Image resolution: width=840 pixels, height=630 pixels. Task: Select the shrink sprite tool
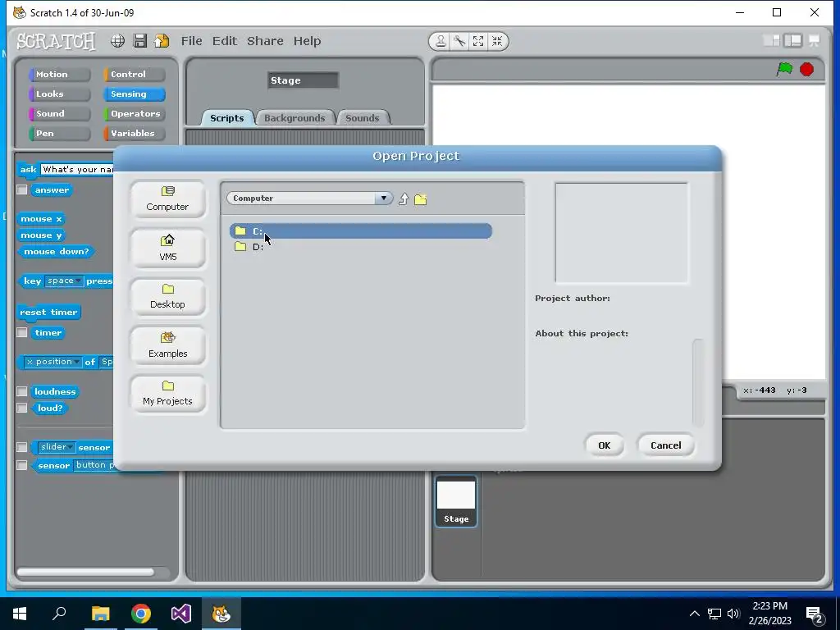(497, 41)
